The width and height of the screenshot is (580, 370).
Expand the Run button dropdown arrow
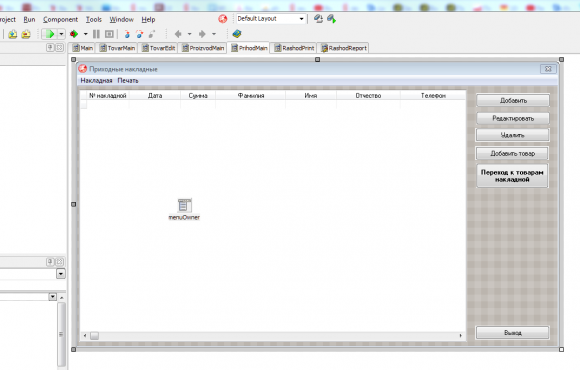point(61,34)
